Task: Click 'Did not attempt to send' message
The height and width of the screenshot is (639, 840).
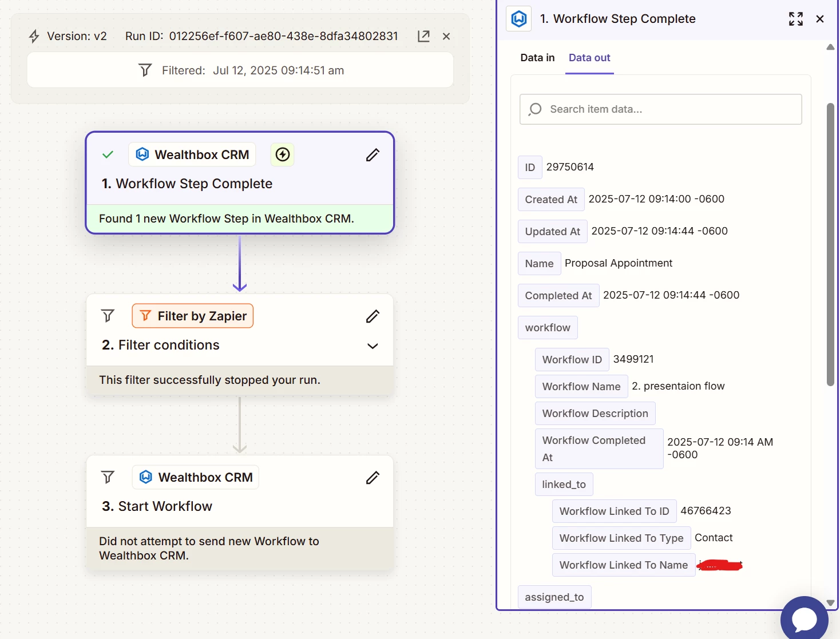Action: coord(209,548)
